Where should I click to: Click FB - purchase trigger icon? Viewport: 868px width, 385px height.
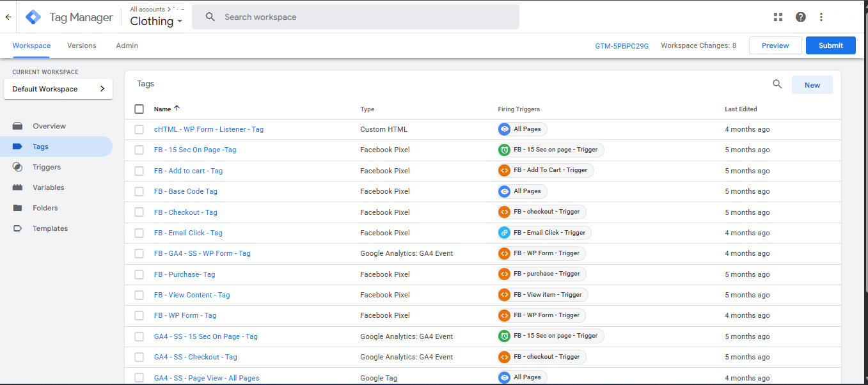505,274
